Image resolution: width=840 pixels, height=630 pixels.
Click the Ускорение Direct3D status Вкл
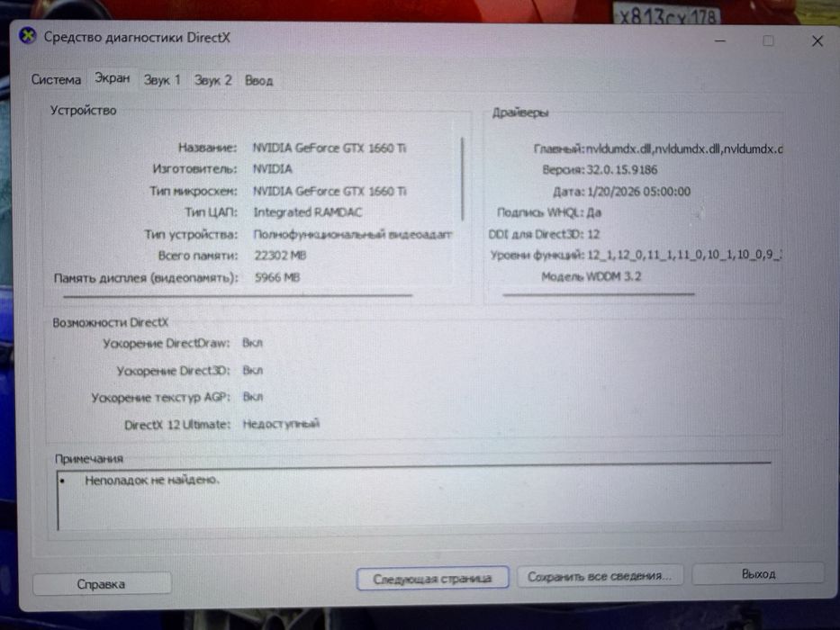(252, 370)
